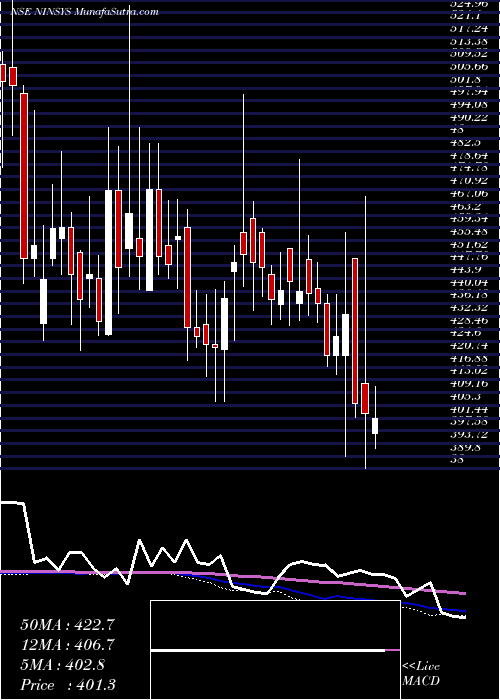
Task: Click the 50MA : 422.7 value
Action: click(x=67, y=624)
